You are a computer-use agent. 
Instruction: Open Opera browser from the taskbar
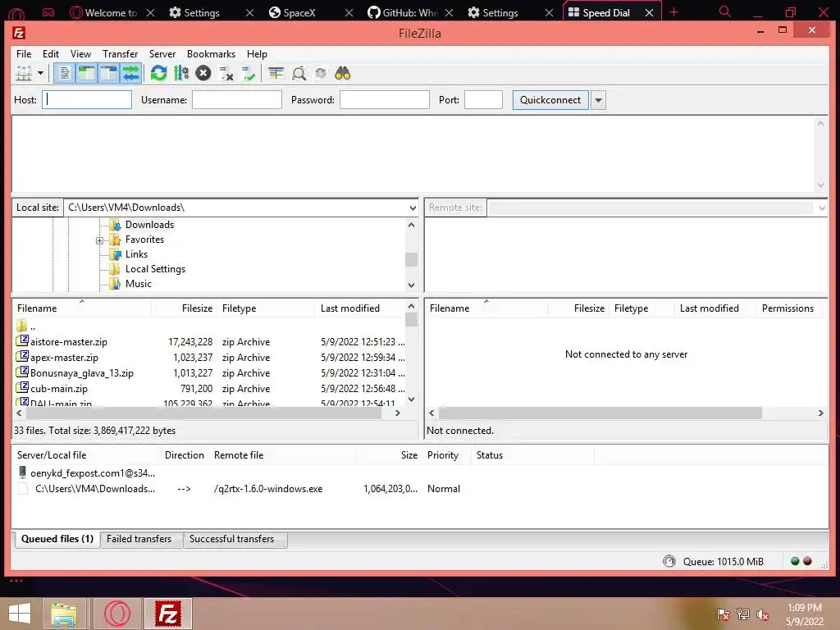[116, 614]
